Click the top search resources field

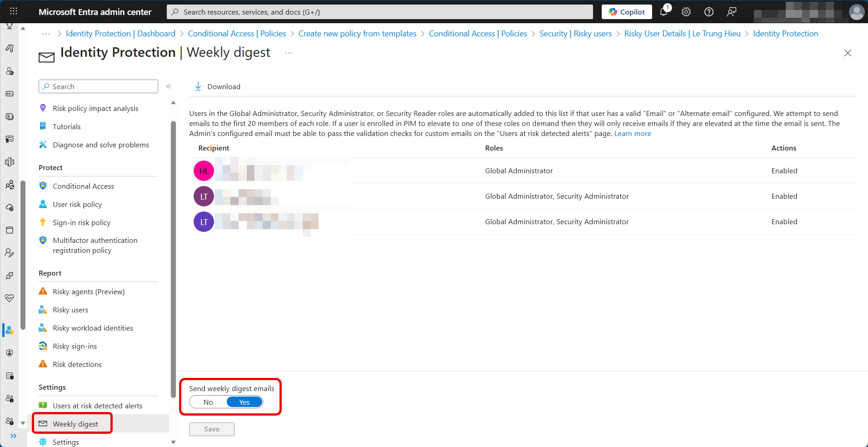pyautogui.click(x=380, y=12)
